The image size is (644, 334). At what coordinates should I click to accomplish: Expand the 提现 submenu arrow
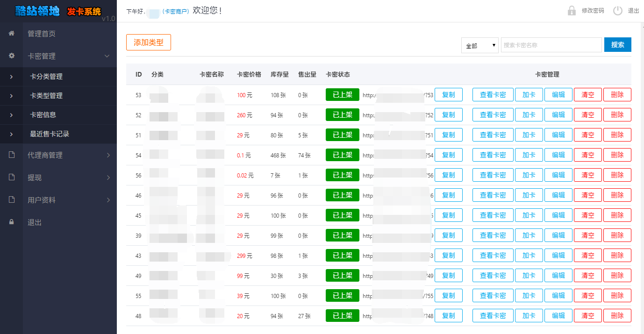pyautogui.click(x=108, y=178)
